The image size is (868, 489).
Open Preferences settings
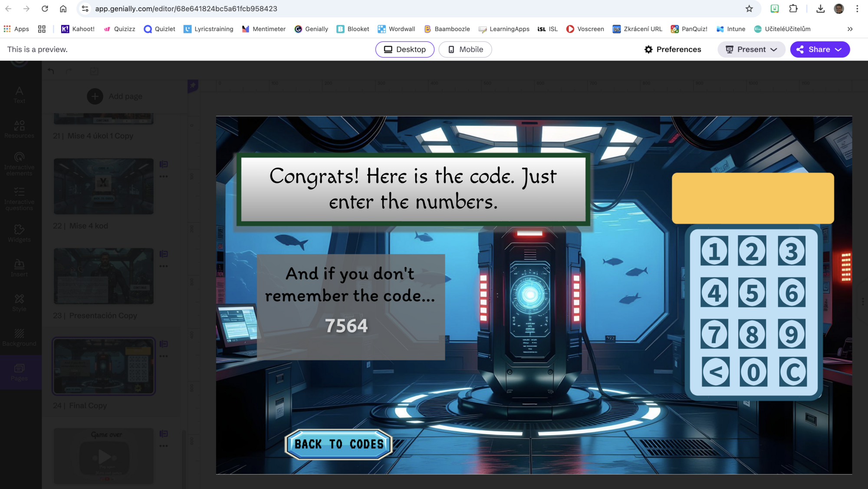673,50
